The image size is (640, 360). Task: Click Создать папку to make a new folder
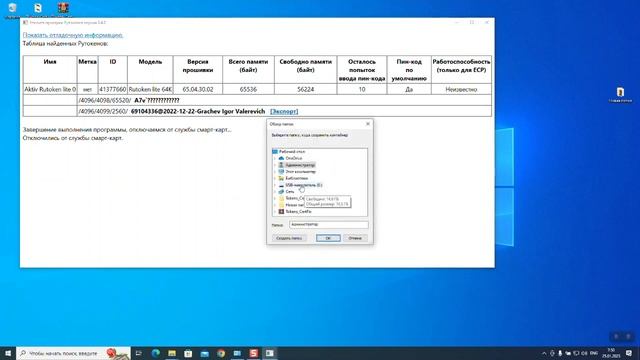coord(289,238)
